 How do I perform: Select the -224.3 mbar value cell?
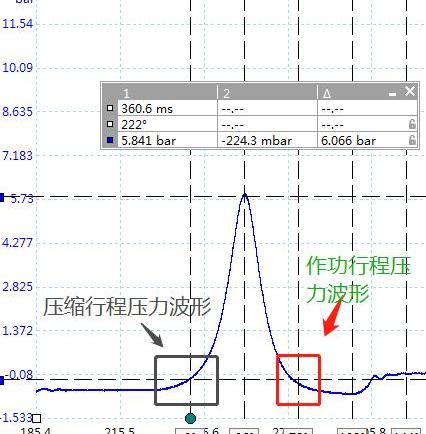coord(267,140)
